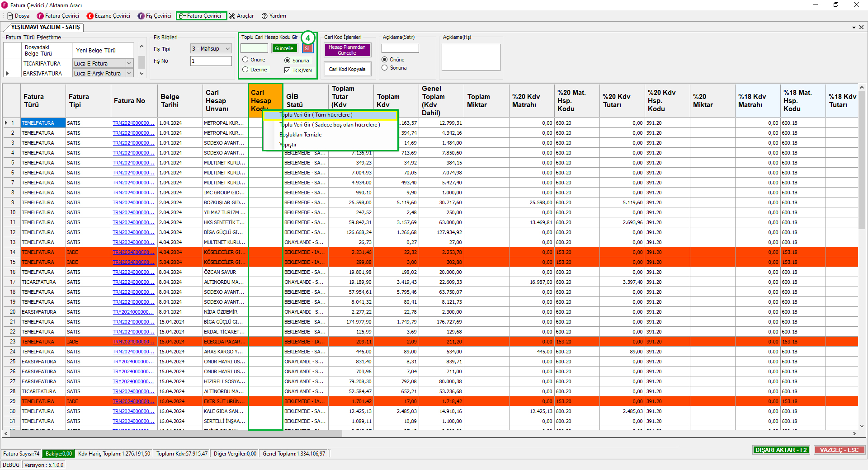Toggle the TCK/VKN checkbox
This screenshot has height=470, width=868.
(288, 70)
